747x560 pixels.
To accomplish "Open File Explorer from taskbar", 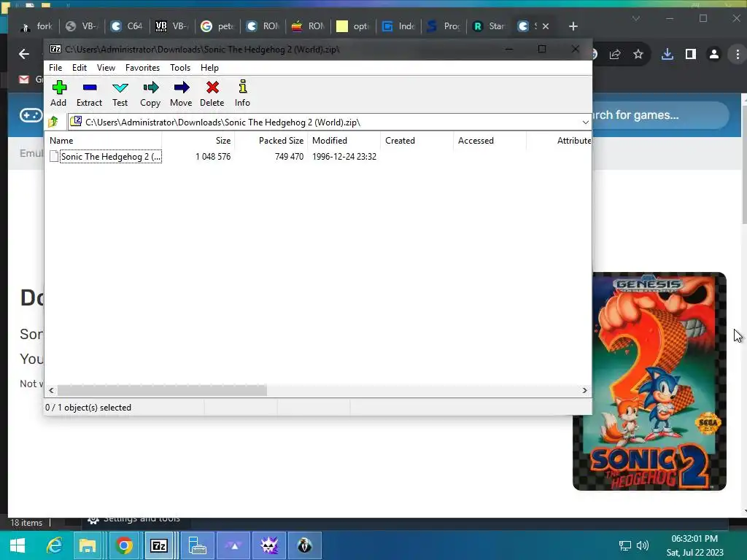I will click(x=88, y=545).
